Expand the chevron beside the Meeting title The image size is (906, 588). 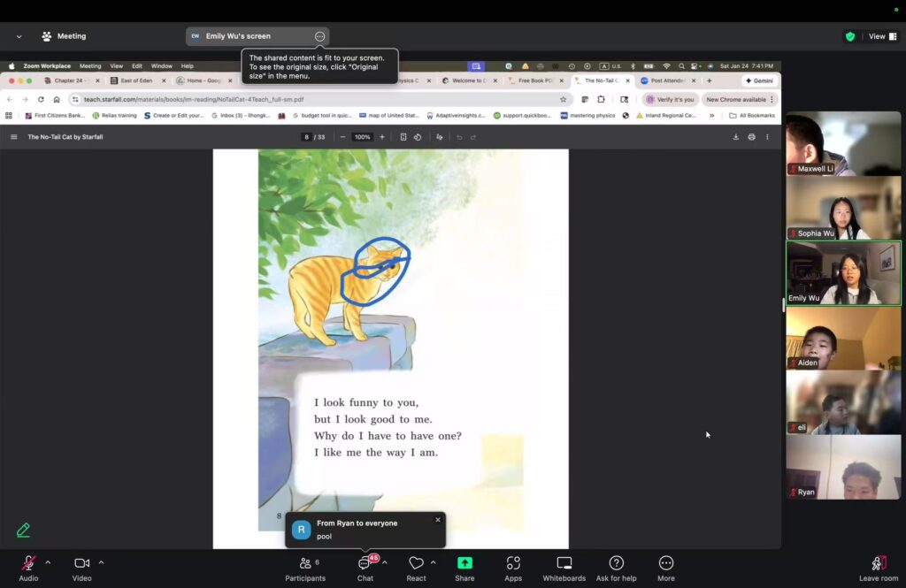pyautogui.click(x=19, y=36)
